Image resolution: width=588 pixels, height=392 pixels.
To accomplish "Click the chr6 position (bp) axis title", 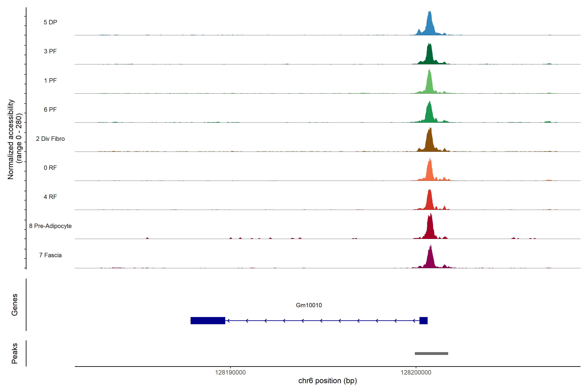I will tap(327, 381).
